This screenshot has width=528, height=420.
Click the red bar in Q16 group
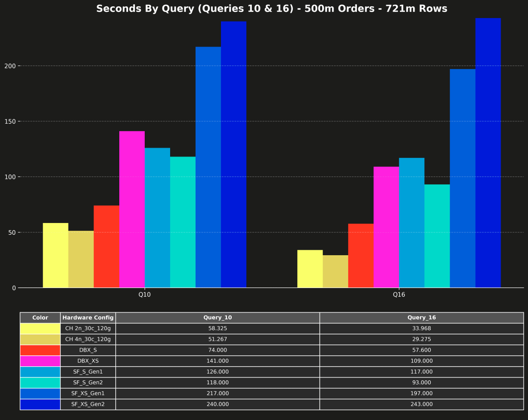[x=361, y=256]
